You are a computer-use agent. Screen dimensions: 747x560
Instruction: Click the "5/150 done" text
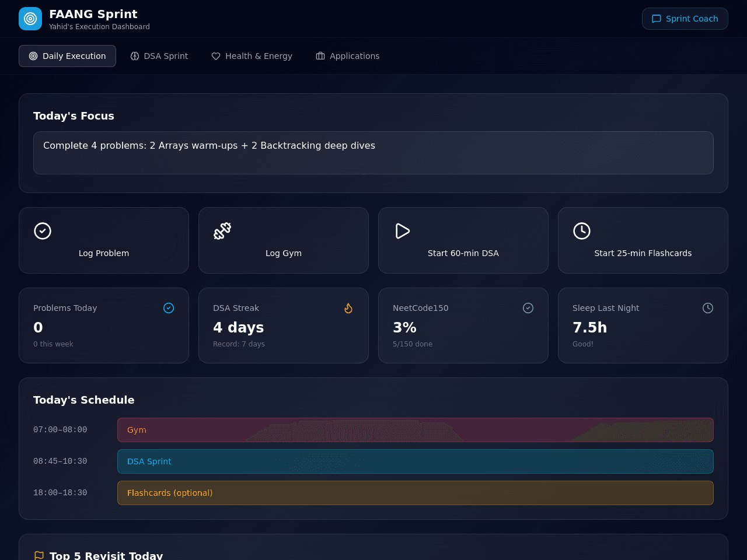tap(413, 344)
